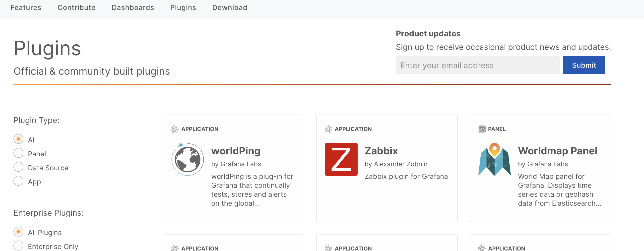Select the All Plugins enterprise filter
This screenshot has width=644, height=251.
[x=18, y=232]
